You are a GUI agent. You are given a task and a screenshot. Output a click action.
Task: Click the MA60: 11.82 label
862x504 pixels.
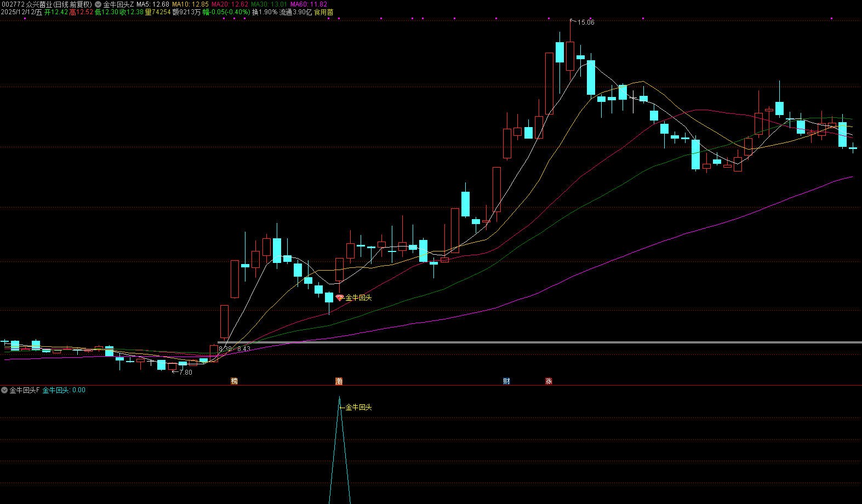(x=309, y=4)
